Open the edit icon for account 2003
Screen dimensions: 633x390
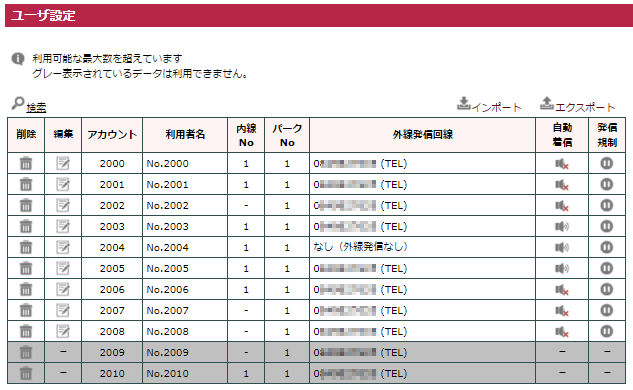[63, 226]
